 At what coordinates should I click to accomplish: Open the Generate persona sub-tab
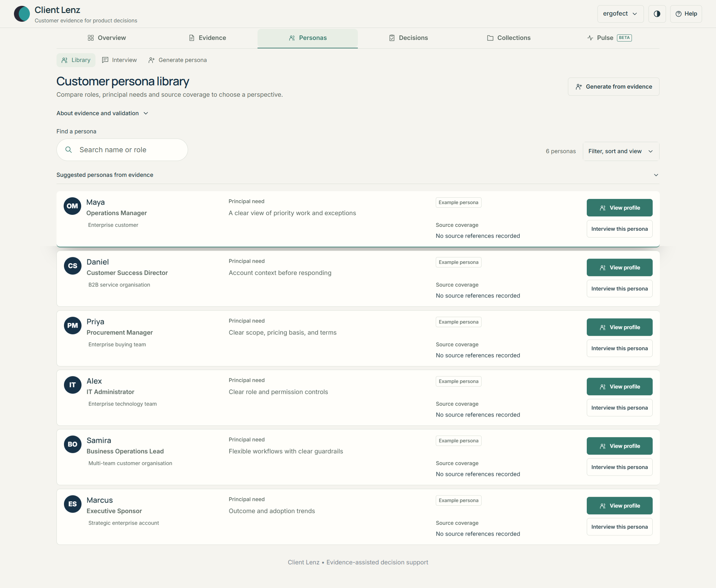coord(178,60)
